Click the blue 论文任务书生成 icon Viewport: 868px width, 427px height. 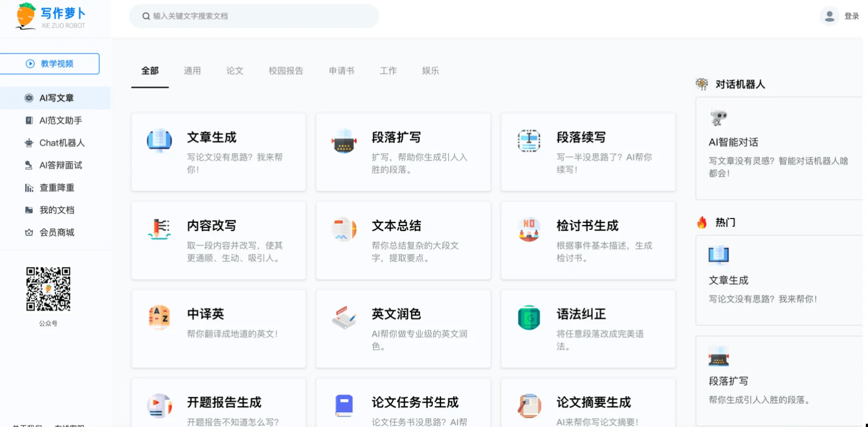coord(344,406)
